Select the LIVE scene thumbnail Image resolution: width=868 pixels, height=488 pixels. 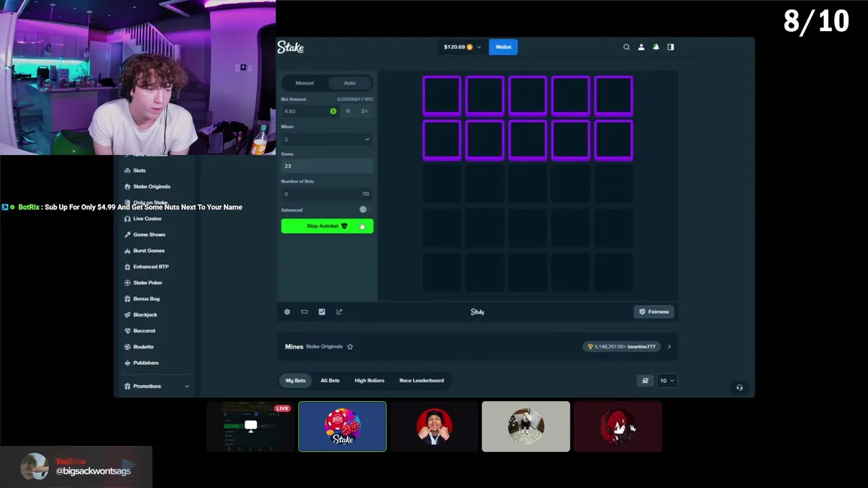(250, 426)
